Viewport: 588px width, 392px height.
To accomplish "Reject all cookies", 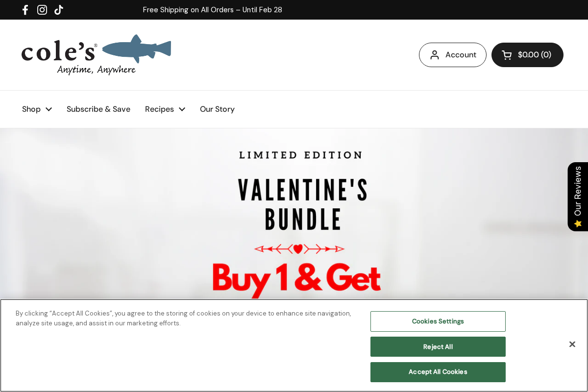I will click(438, 346).
